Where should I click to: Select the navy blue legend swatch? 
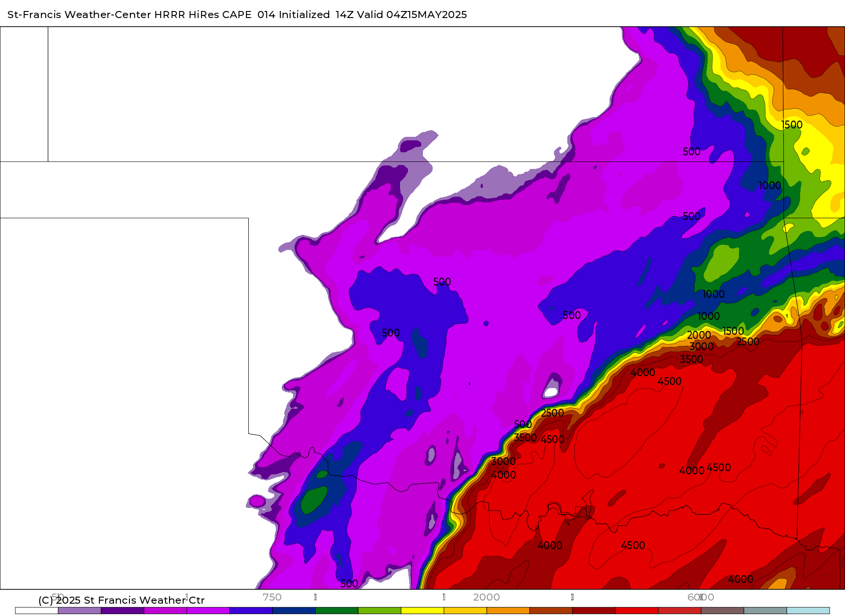(294, 610)
